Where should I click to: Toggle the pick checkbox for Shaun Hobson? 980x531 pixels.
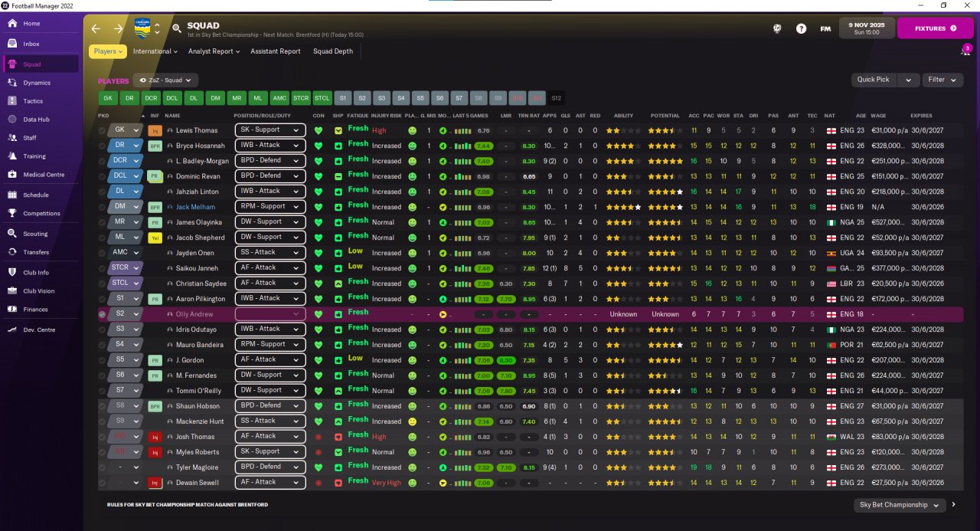click(x=103, y=406)
